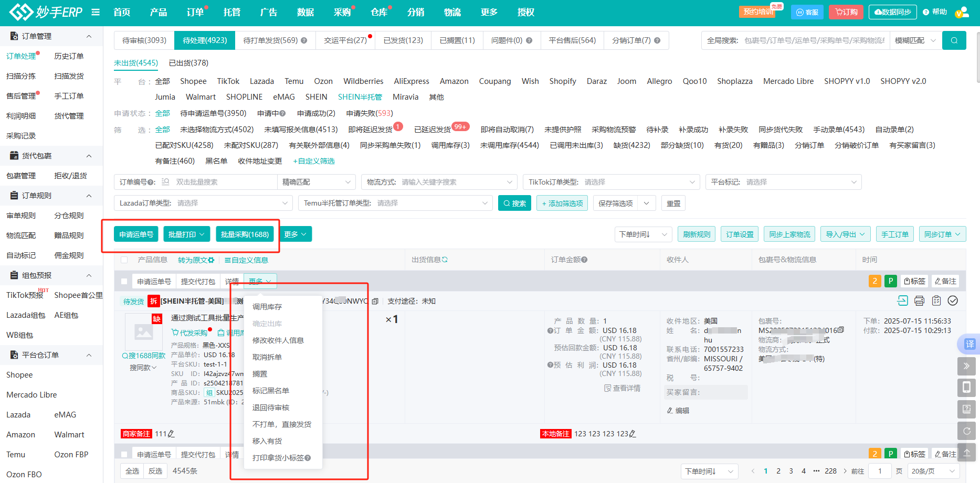Tick the checkbox of the second order row
The height and width of the screenshot is (483, 980).
click(x=124, y=455)
